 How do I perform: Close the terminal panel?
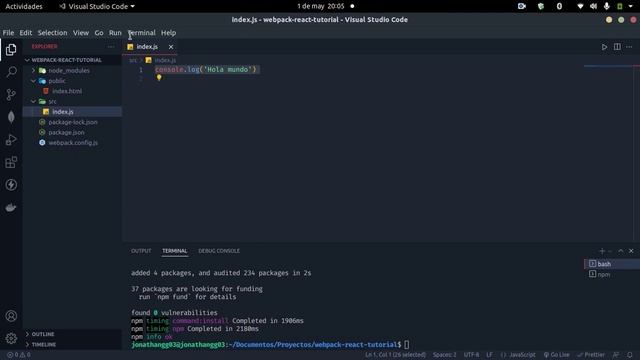631,251
